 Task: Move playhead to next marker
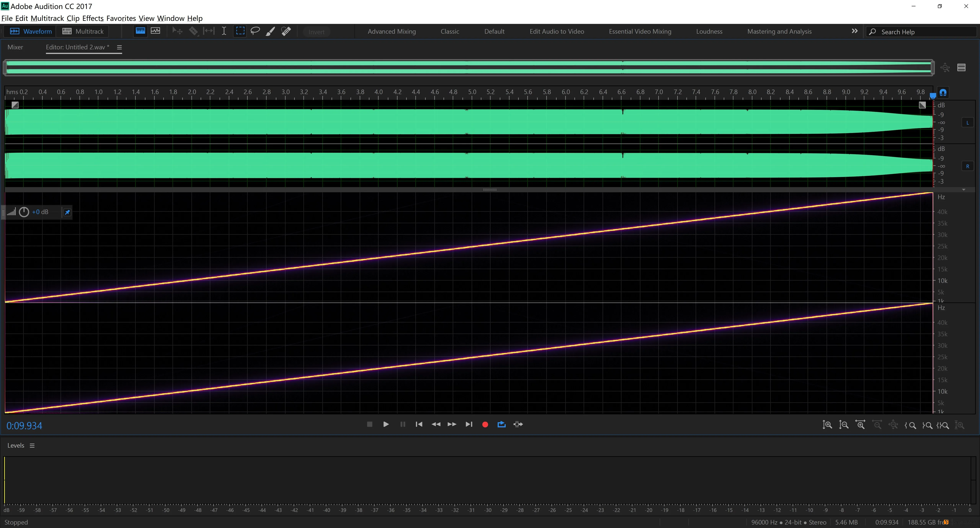click(x=469, y=424)
